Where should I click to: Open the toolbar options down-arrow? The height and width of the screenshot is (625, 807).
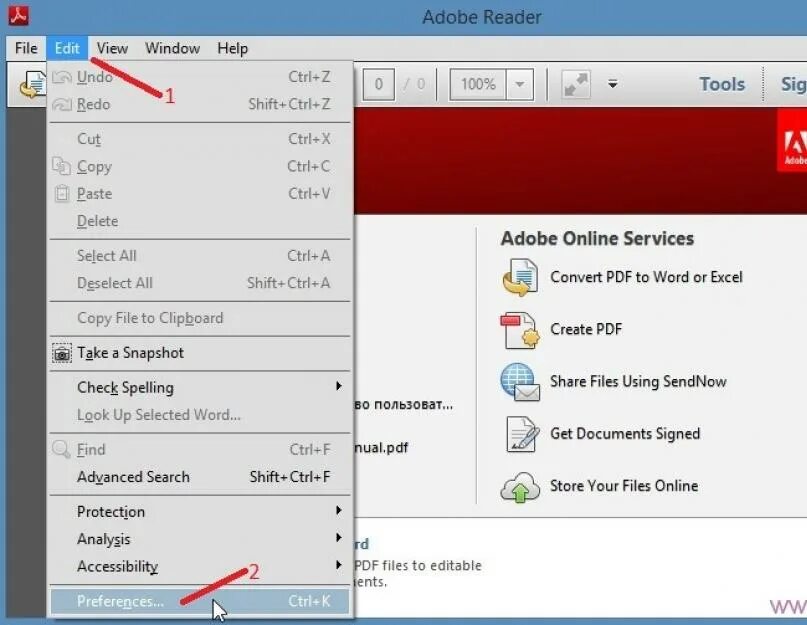point(612,84)
